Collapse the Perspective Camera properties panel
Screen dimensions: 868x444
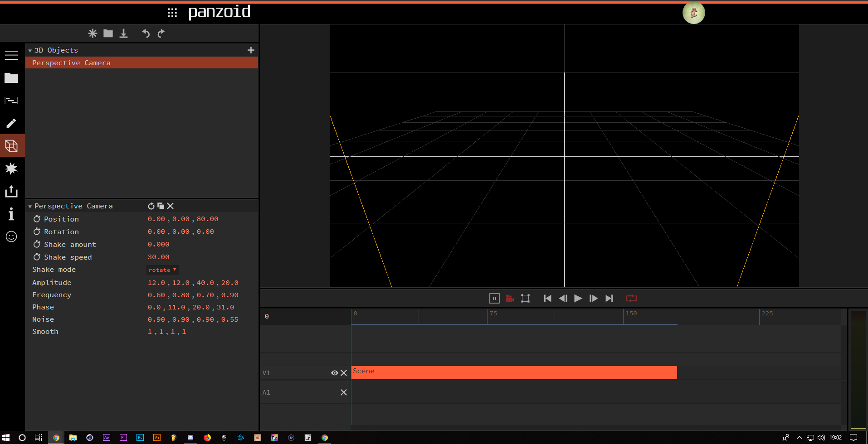click(x=30, y=207)
